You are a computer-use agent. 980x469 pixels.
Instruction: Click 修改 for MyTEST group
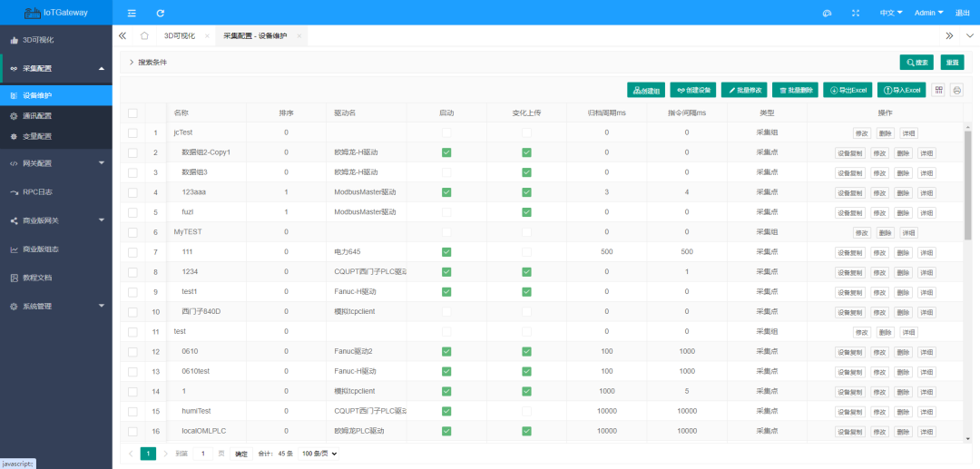(862, 232)
